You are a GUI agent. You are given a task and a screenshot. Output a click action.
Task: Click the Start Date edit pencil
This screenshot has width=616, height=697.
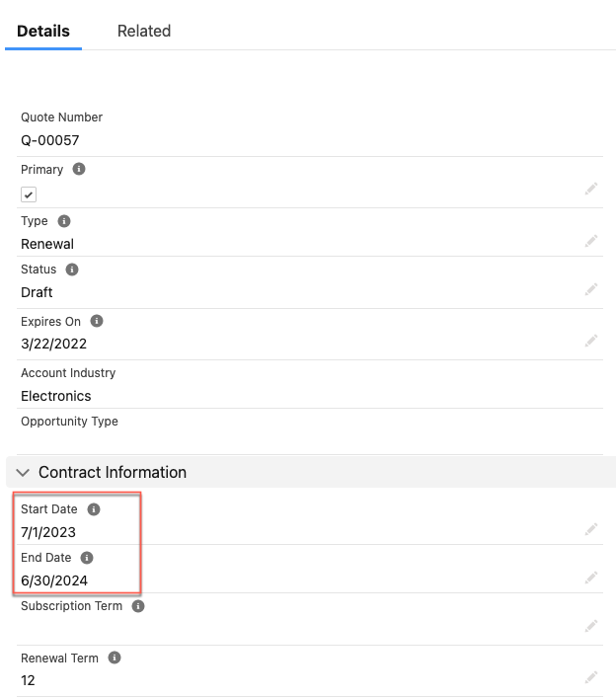590,529
